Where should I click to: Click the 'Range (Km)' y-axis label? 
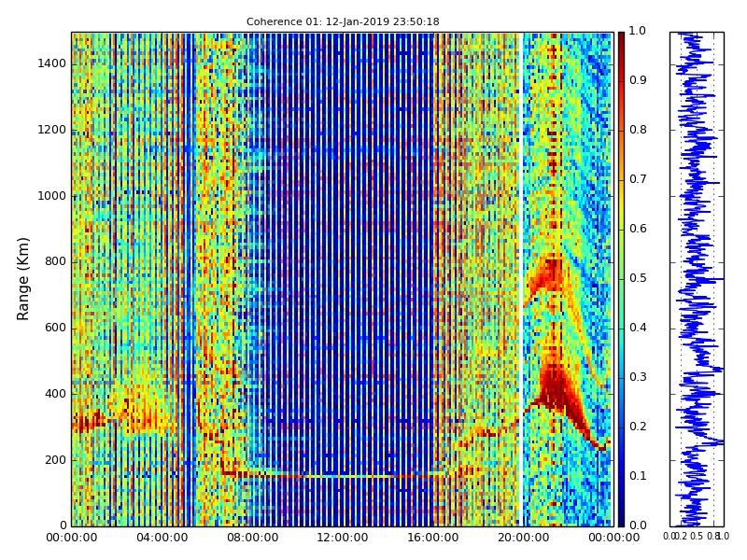coord(22,279)
